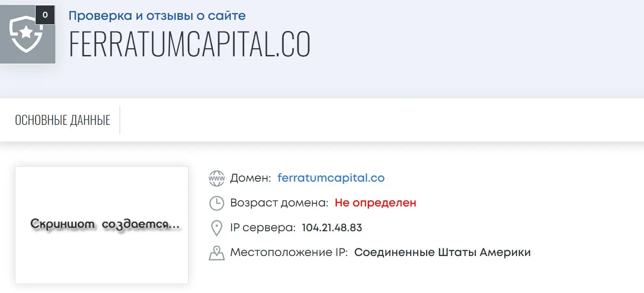Click the globe www domain icon

click(217, 178)
